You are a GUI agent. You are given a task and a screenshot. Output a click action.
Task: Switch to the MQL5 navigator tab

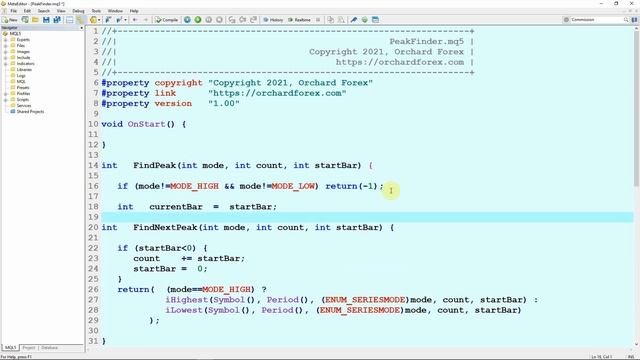coord(10,348)
